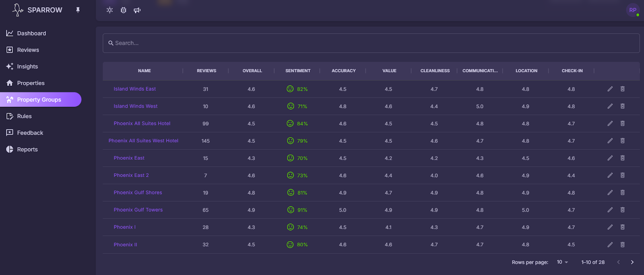Sort by Communication column header
Viewport: 644px width, 275px height.
[480, 71]
